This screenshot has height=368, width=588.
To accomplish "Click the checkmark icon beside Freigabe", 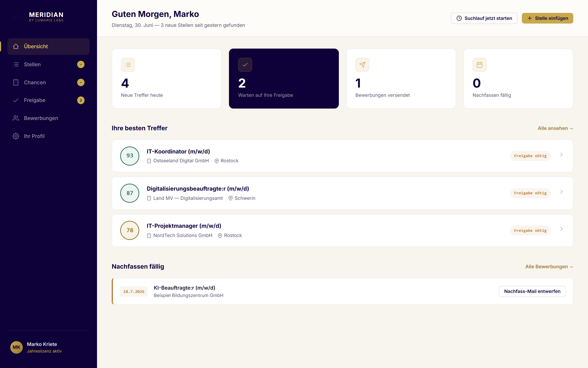I will tap(16, 100).
